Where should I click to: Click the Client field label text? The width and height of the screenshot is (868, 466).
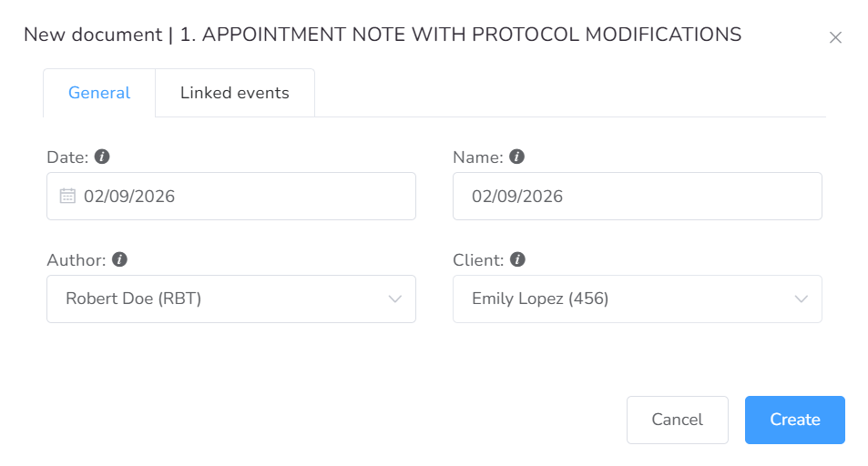(478, 260)
